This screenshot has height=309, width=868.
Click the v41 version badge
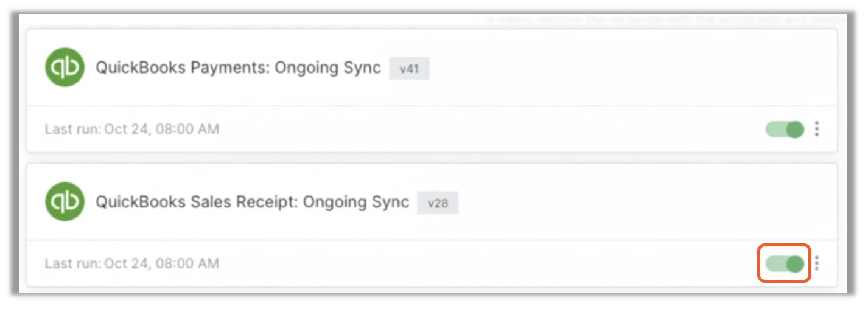pos(409,69)
